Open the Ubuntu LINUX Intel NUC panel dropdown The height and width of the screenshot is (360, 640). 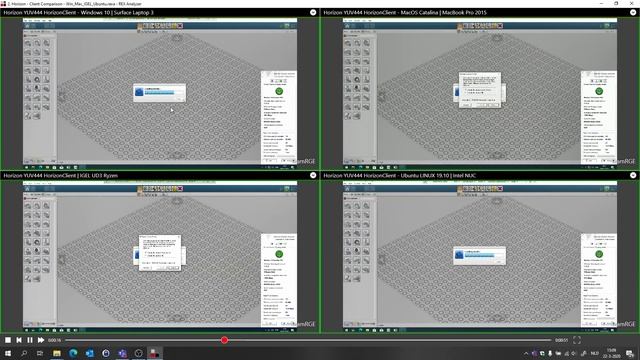click(x=633, y=176)
